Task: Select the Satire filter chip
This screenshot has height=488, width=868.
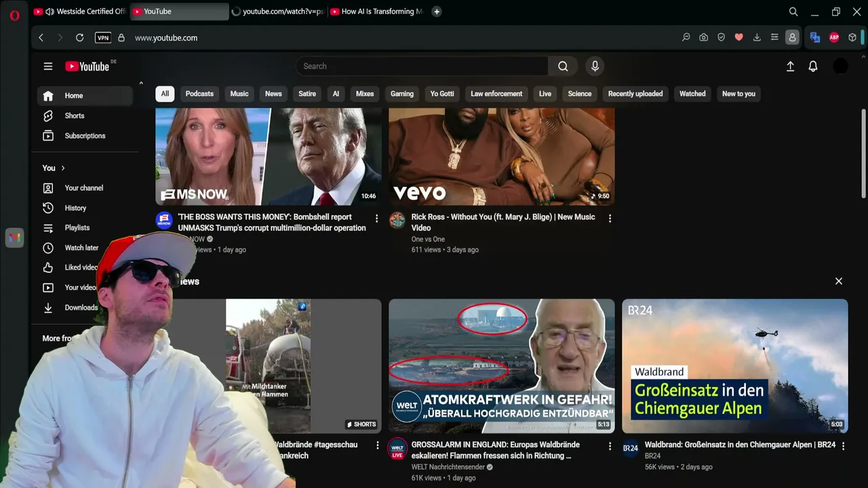Action: pos(307,94)
